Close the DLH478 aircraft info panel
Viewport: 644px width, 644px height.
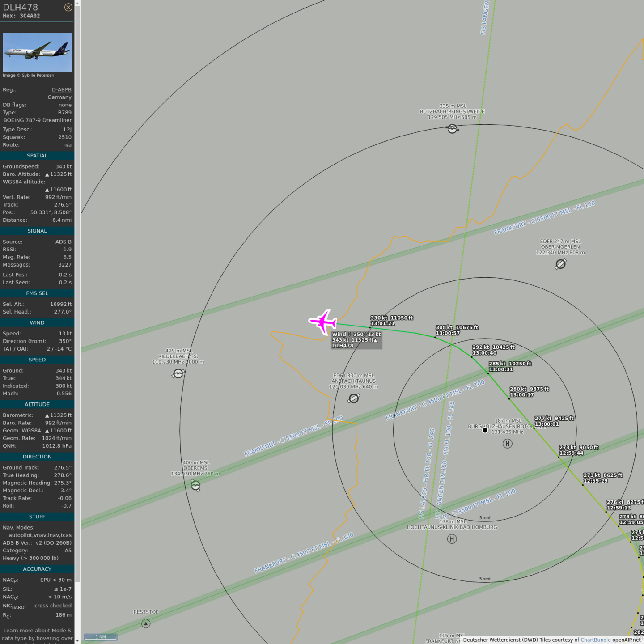tap(68, 7)
